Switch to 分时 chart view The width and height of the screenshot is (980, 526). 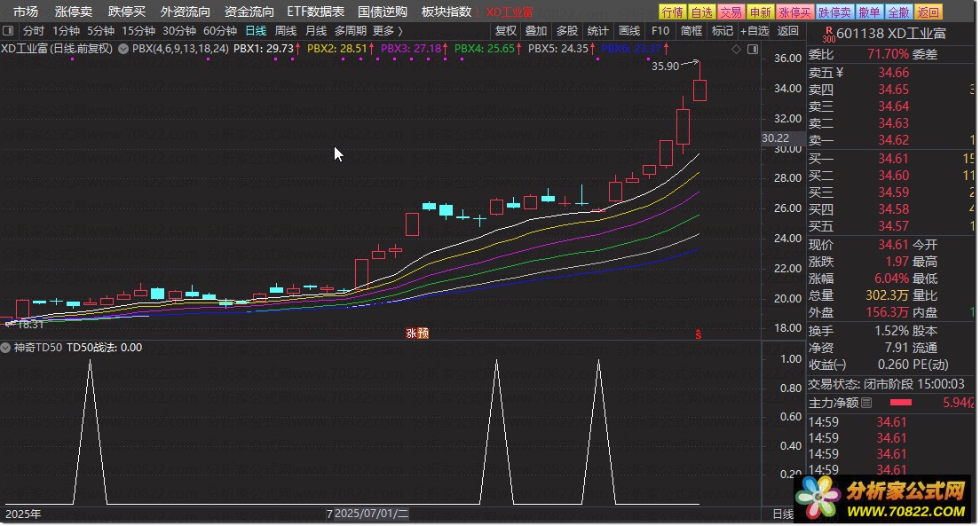(33, 31)
